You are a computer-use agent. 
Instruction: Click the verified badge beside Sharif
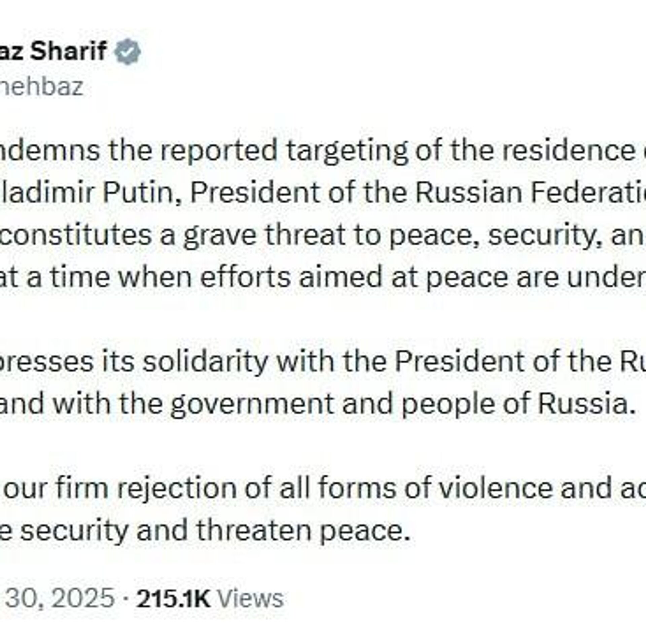pyautogui.click(x=128, y=51)
